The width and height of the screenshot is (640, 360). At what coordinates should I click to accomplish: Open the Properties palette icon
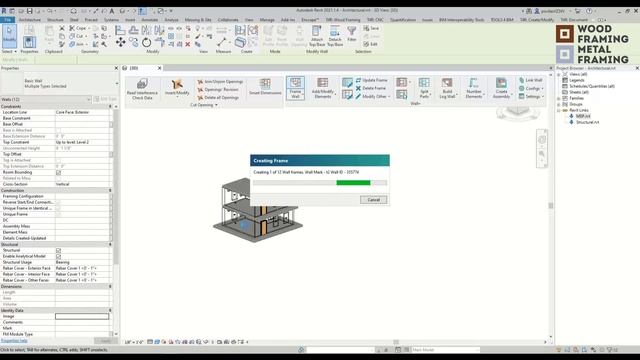pos(29,42)
